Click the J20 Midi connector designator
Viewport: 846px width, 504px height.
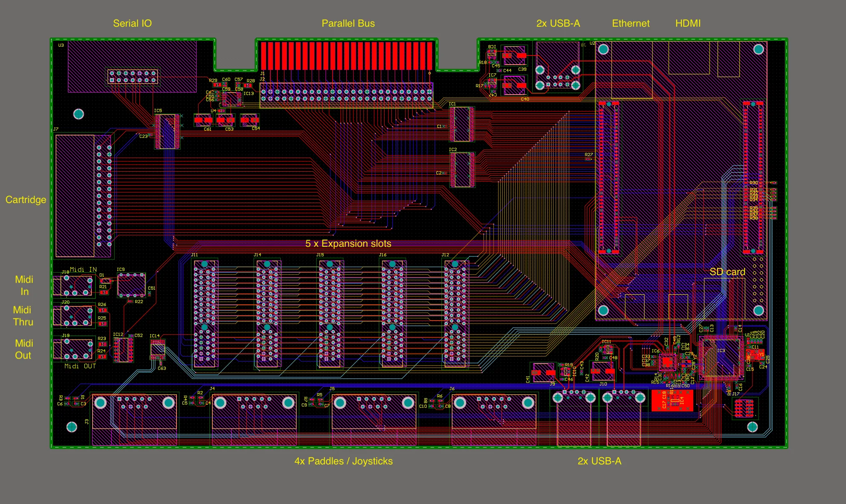pos(65,302)
